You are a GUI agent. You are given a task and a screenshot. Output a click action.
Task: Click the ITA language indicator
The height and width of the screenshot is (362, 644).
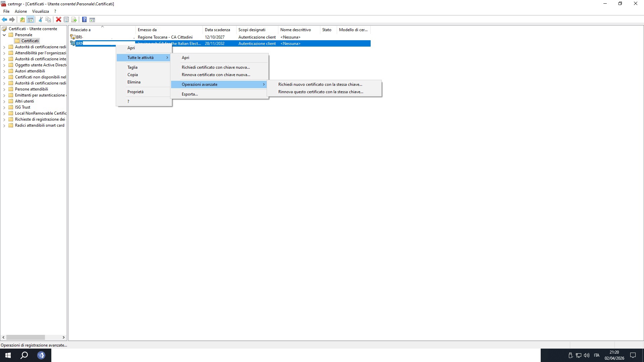tap(596, 355)
